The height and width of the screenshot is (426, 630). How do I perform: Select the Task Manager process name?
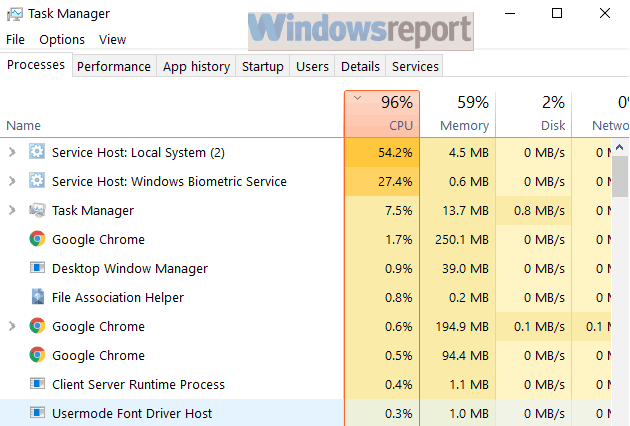click(x=93, y=210)
